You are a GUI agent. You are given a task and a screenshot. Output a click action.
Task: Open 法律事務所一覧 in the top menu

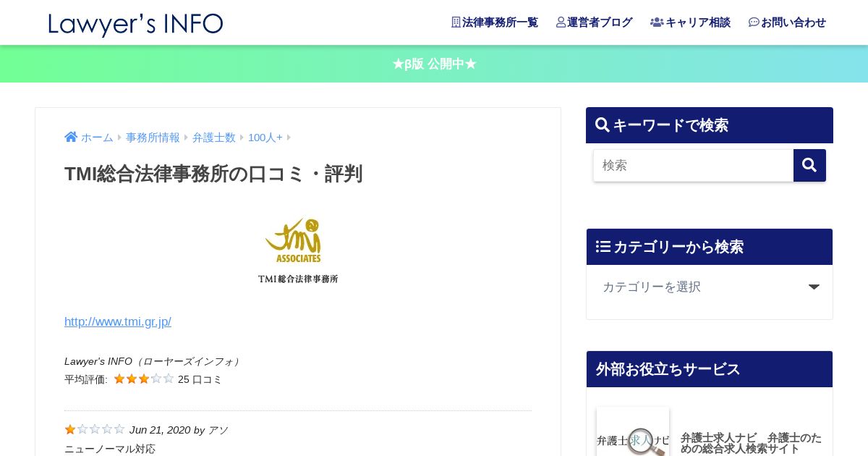[x=495, y=22]
